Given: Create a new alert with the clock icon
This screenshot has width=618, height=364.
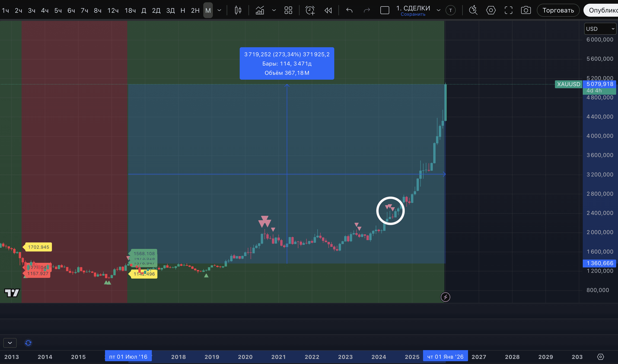Looking at the screenshot, I should [x=310, y=10].
